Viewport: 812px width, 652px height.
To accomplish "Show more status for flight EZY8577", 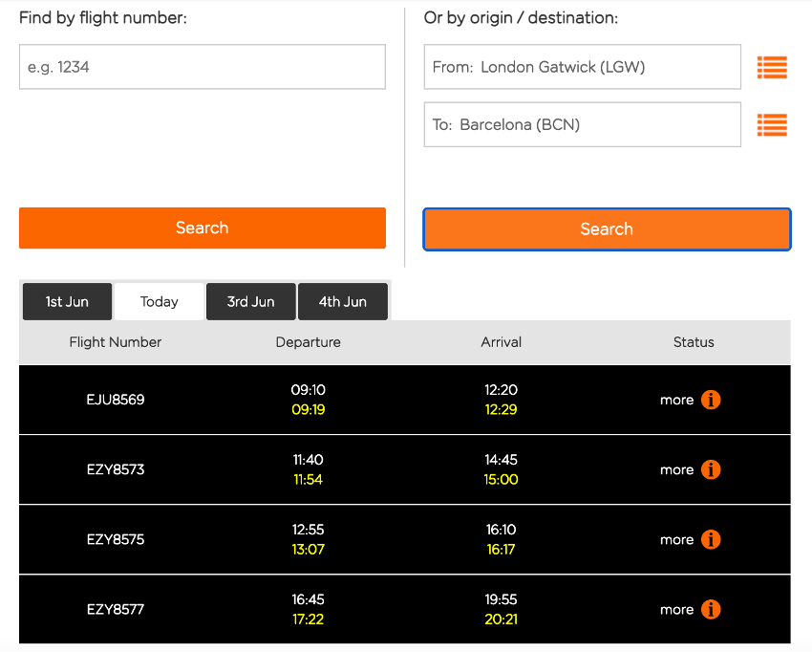I will click(x=676, y=609).
